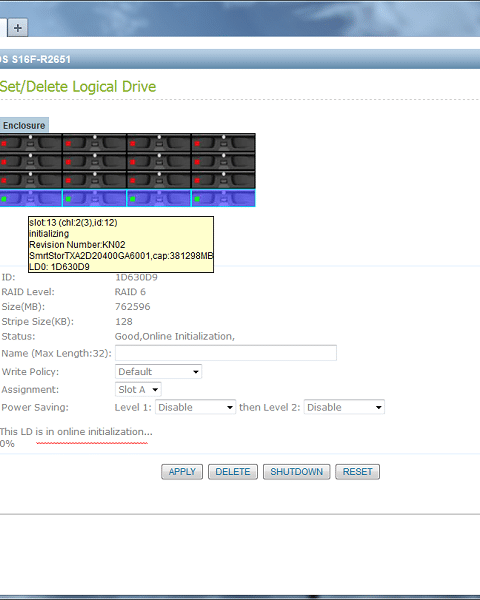
Task: Expand Power Saving Level 1 dropdown
Action: point(195,407)
